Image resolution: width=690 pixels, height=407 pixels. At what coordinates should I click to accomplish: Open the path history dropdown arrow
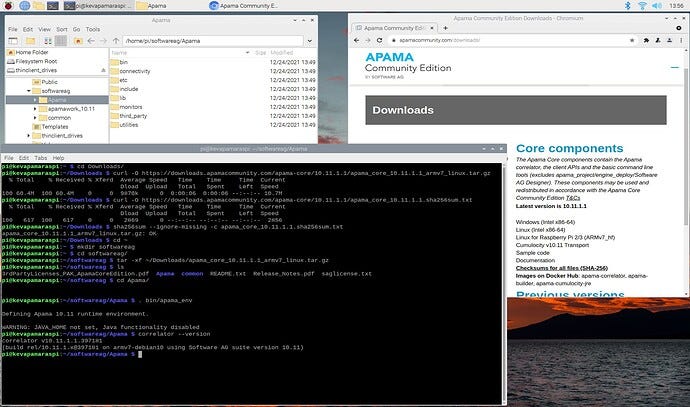[310, 41]
